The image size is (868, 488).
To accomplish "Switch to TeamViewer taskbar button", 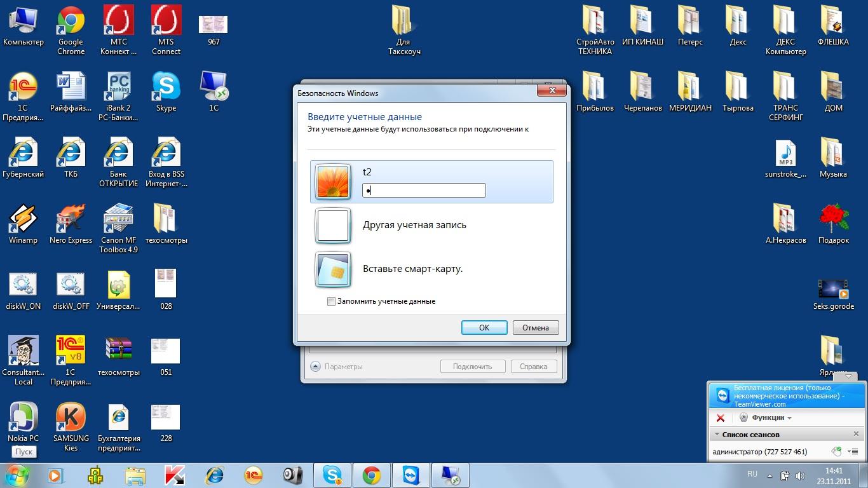I will (412, 475).
